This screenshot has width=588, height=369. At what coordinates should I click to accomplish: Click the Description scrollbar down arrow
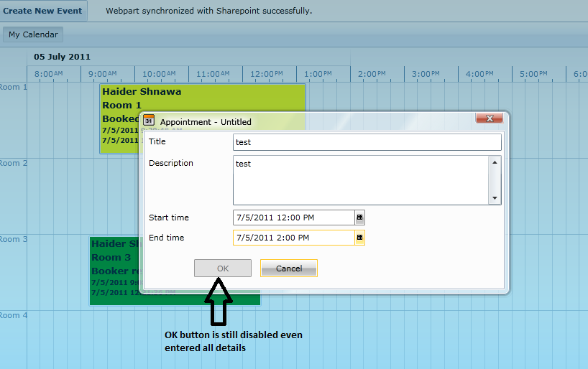(495, 198)
